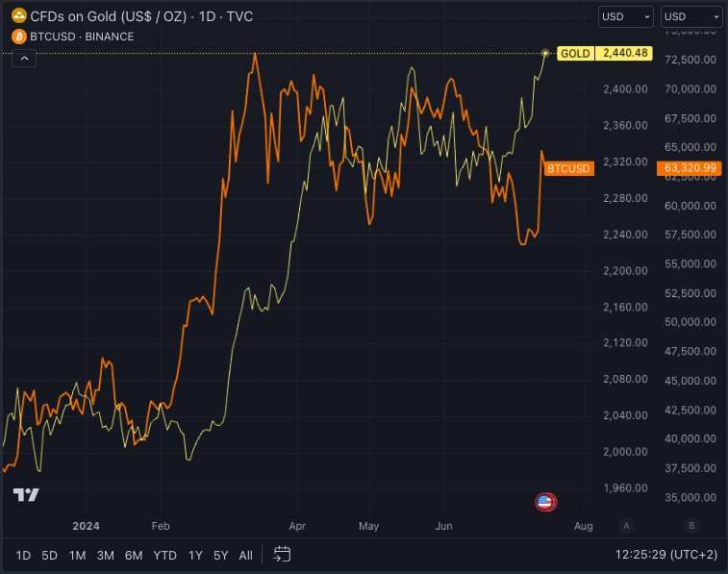Click the Aug label on time axis
728x574 pixels.
click(x=583, y=526)
